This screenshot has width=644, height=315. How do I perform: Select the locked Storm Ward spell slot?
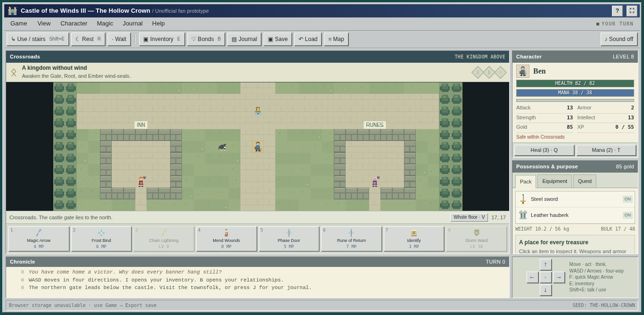tap(477, 239)
